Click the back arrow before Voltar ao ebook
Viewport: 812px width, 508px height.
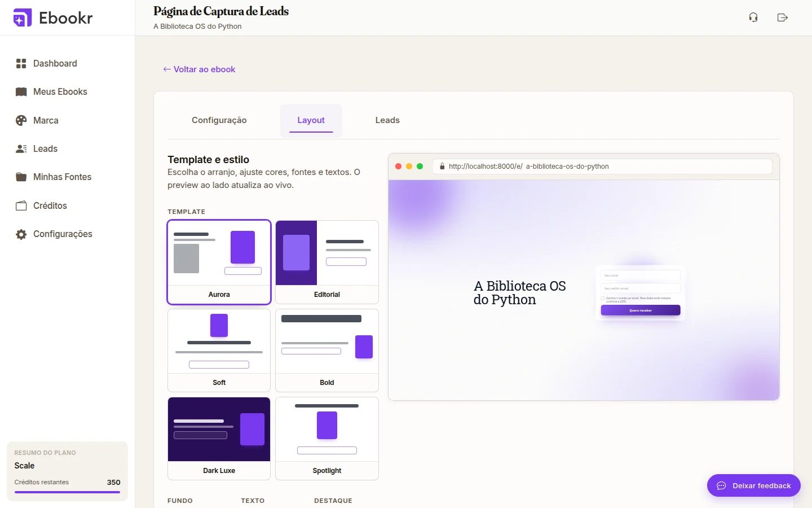[x=167, y=69]
